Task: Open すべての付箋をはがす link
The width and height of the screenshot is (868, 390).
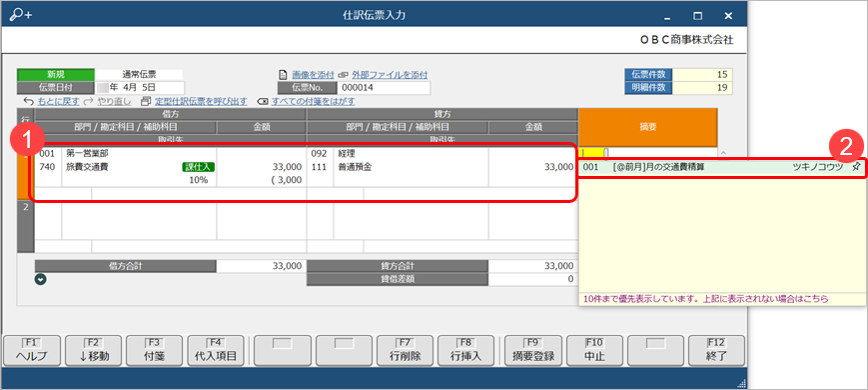Action: (313, 101)
